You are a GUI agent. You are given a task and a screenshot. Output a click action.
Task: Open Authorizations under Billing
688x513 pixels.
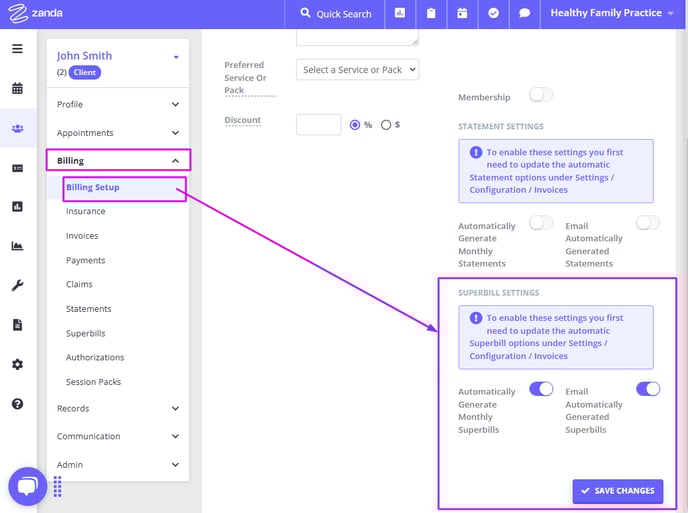point(95,358)
